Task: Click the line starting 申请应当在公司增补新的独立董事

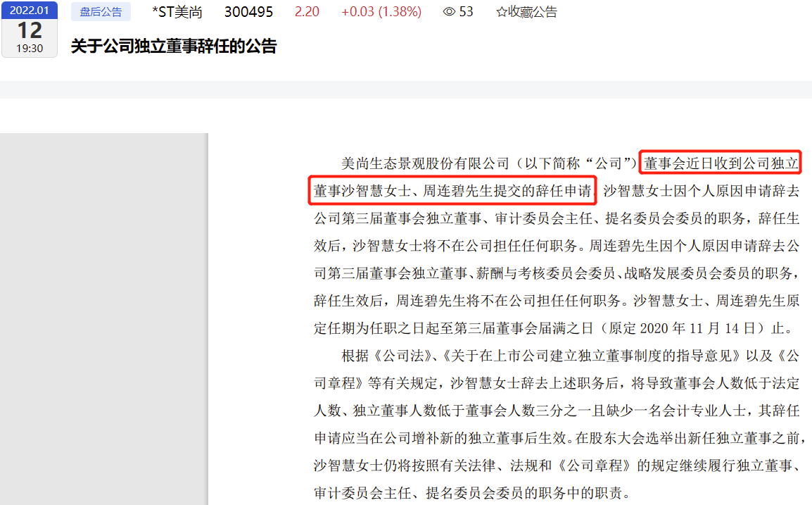Action: tap(559, 438)
